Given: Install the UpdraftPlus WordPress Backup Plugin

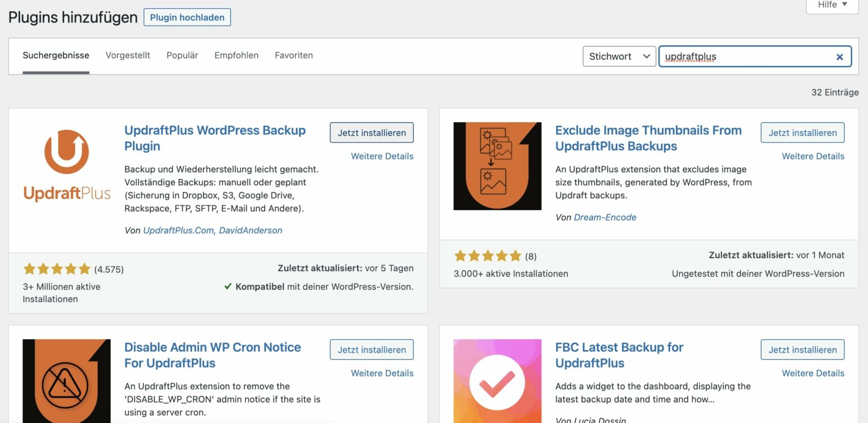Looking at the screenshot, I should (372, 133).
